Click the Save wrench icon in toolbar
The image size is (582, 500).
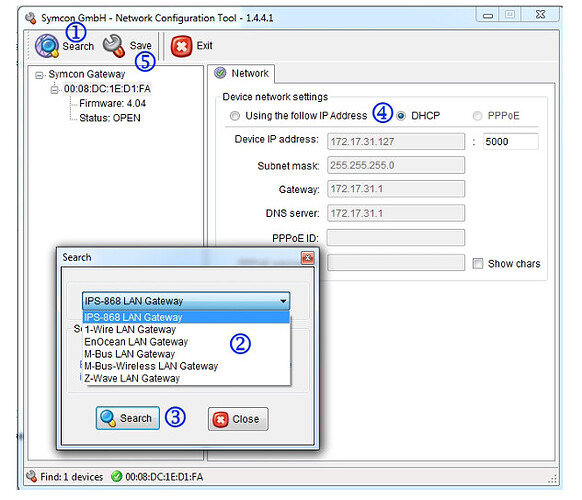[114, 46]
